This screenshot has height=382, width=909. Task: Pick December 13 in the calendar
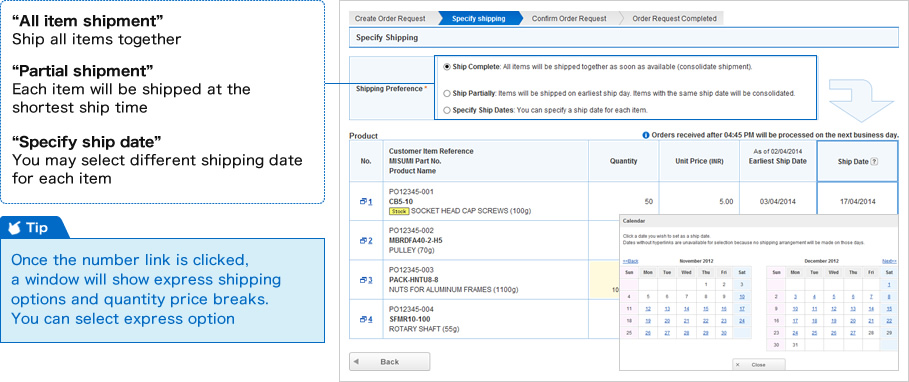pos(853,309)
